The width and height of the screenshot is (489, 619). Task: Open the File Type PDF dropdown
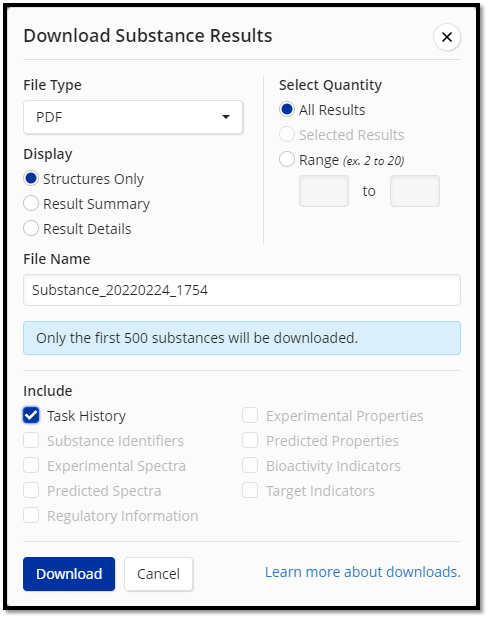133,117
